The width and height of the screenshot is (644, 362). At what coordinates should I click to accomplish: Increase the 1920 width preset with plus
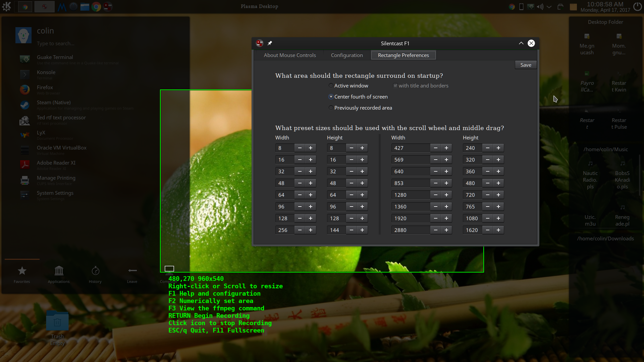click(446, 219)
